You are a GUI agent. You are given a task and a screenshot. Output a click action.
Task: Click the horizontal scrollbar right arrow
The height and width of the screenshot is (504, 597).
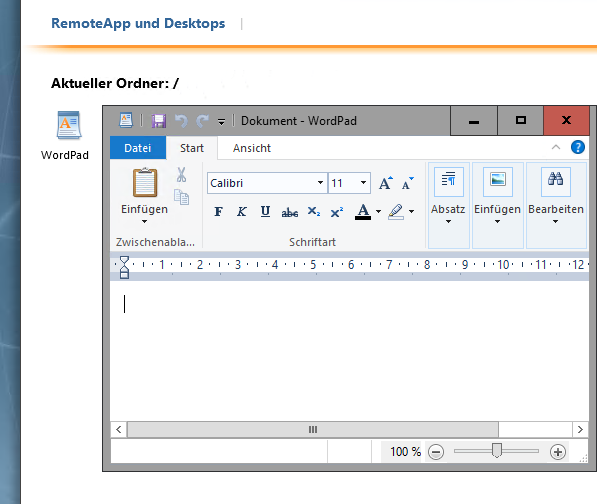[580, 430]
